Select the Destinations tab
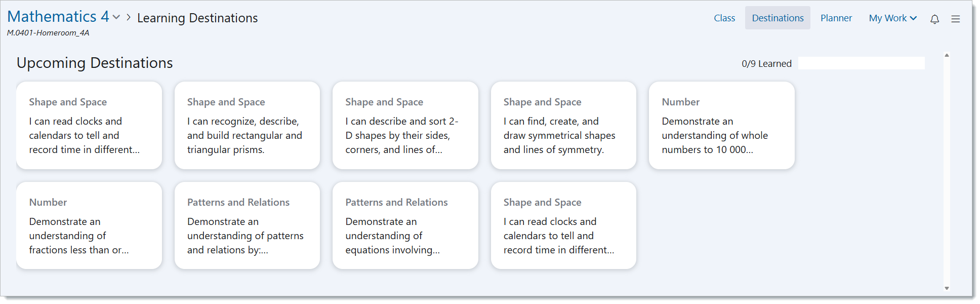 [x=778, y=18]
